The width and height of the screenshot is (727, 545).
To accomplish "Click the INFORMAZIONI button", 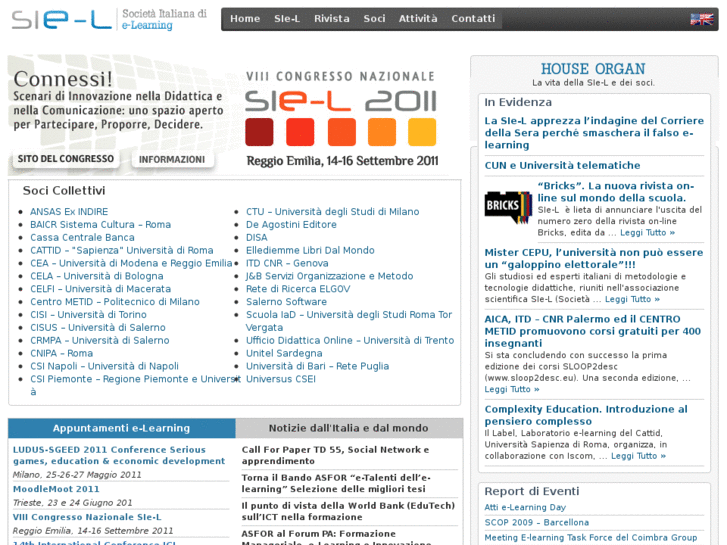I will [172, 159].
